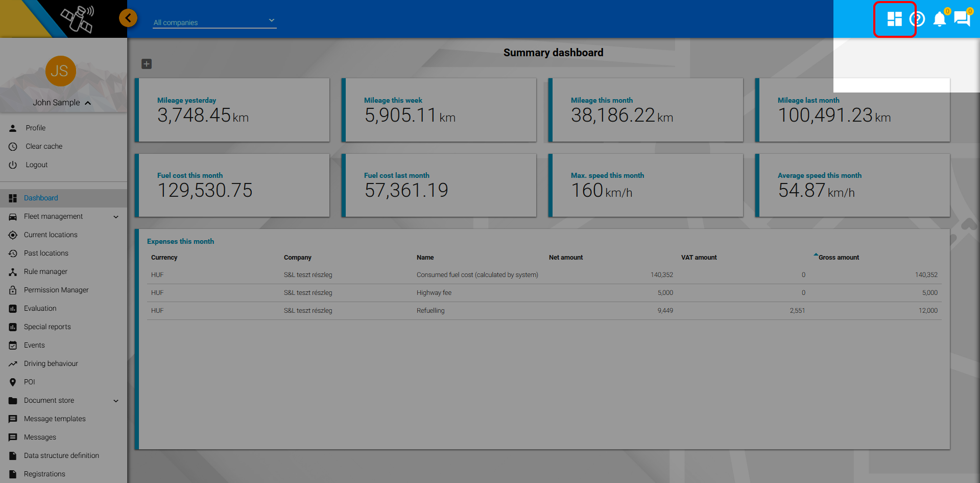Sort table by Gross amount column

tap(839, 258)
